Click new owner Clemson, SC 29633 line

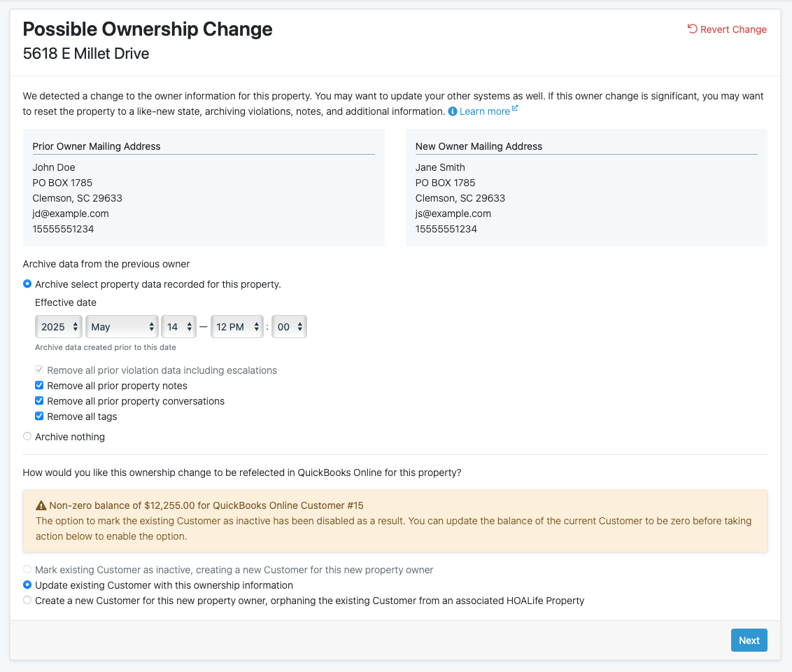[x=460, y=198]
